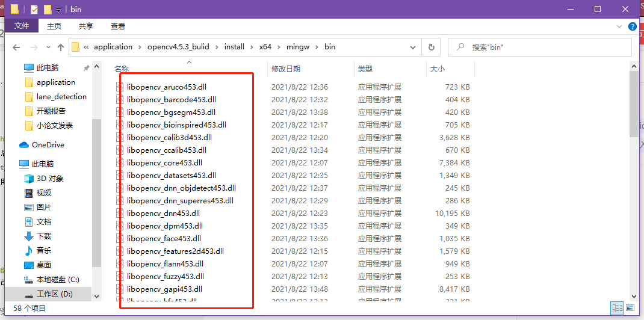Viewport: 644px width, 320px height.
Task: Click the libopencv_face453.dll file icon
Action: 120,238
